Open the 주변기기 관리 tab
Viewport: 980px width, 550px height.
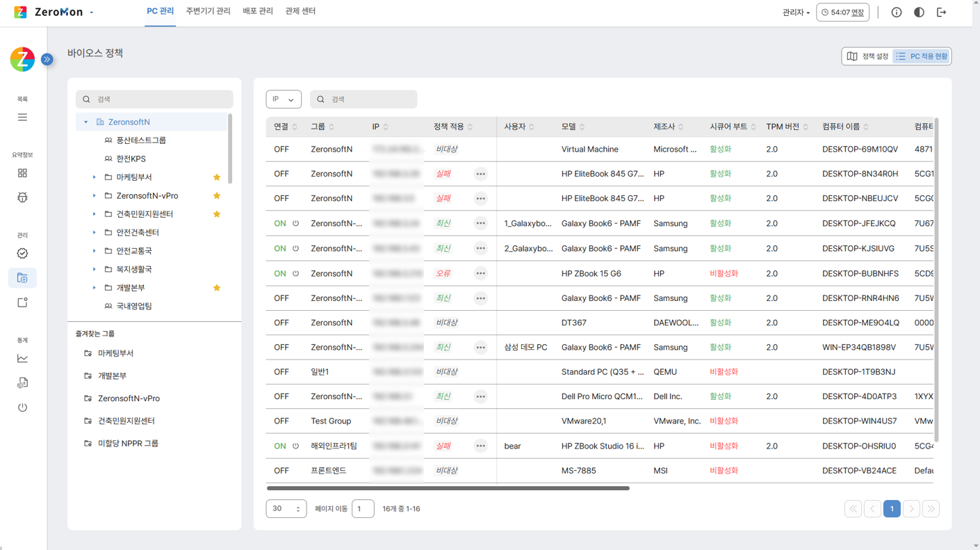[208, 12]
